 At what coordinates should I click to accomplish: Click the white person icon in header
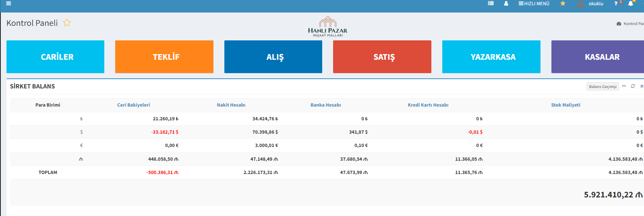point(506,4)
